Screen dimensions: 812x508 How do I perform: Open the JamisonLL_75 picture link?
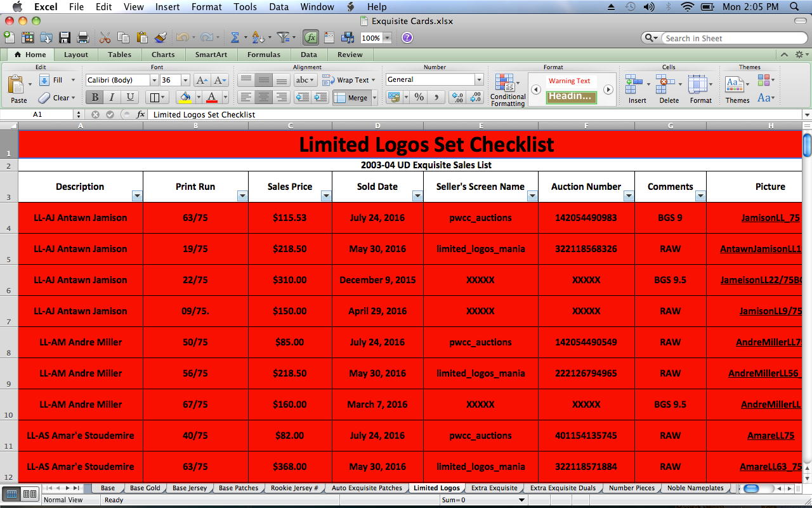(x=770, y=218)
